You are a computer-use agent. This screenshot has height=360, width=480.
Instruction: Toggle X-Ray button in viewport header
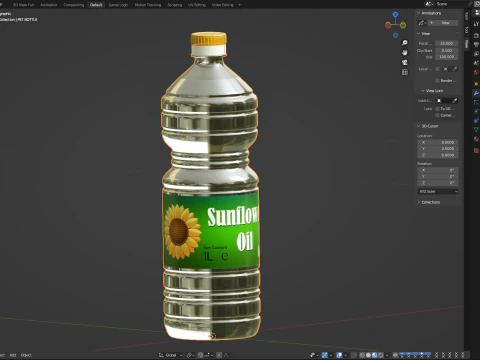(354, 355)
